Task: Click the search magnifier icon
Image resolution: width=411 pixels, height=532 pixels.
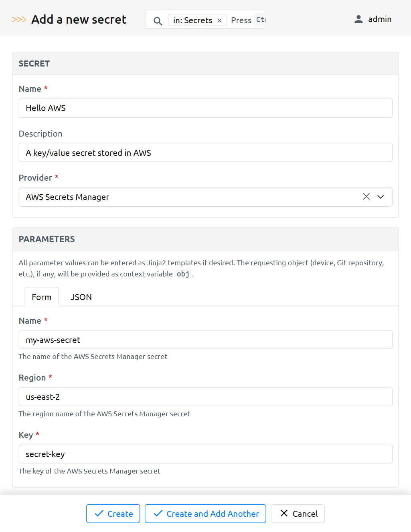Action: pyautogui.click(x=158, y=20)
